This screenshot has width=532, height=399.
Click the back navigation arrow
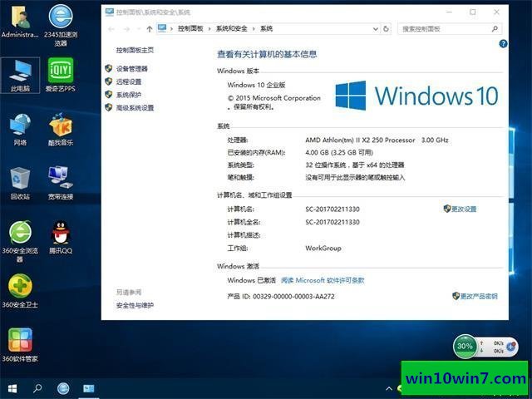click(111, 29)
